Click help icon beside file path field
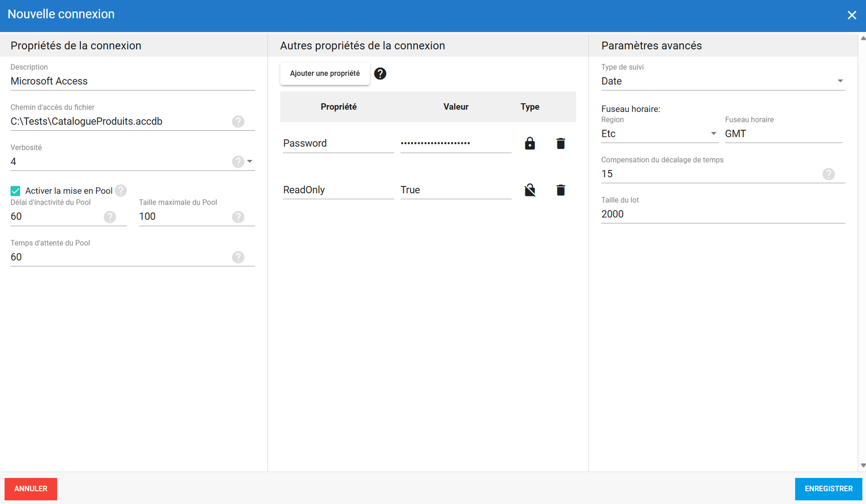 pos(238,122)
